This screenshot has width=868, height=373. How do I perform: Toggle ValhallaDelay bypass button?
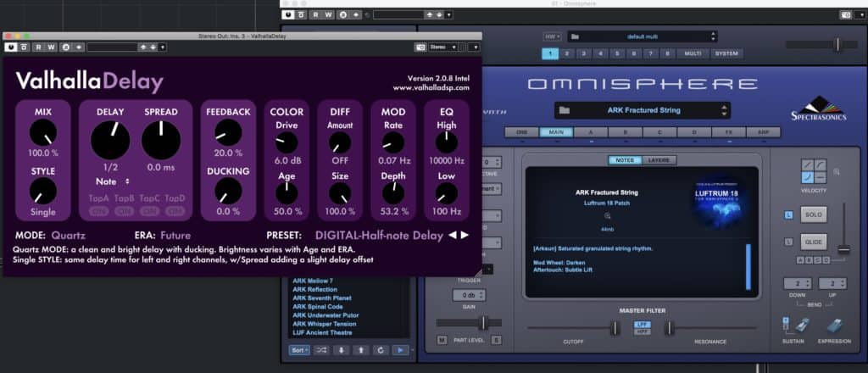(x=23, y=47)
